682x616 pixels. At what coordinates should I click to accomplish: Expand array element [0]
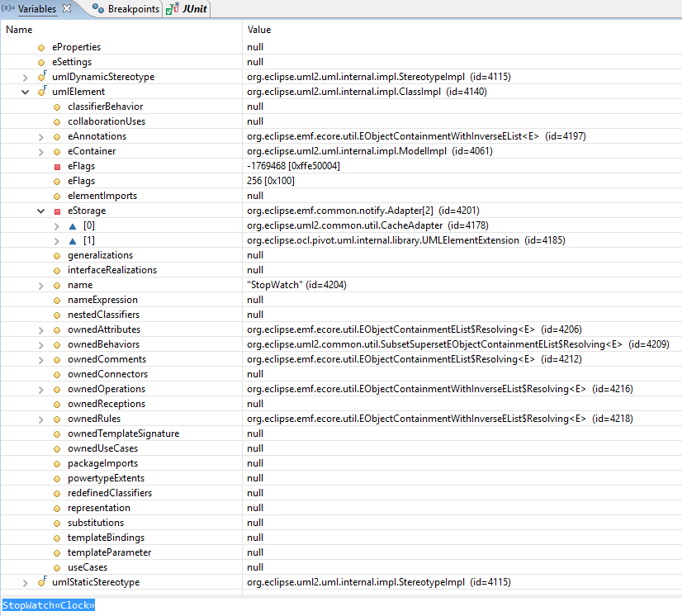(x=56, y=226)
